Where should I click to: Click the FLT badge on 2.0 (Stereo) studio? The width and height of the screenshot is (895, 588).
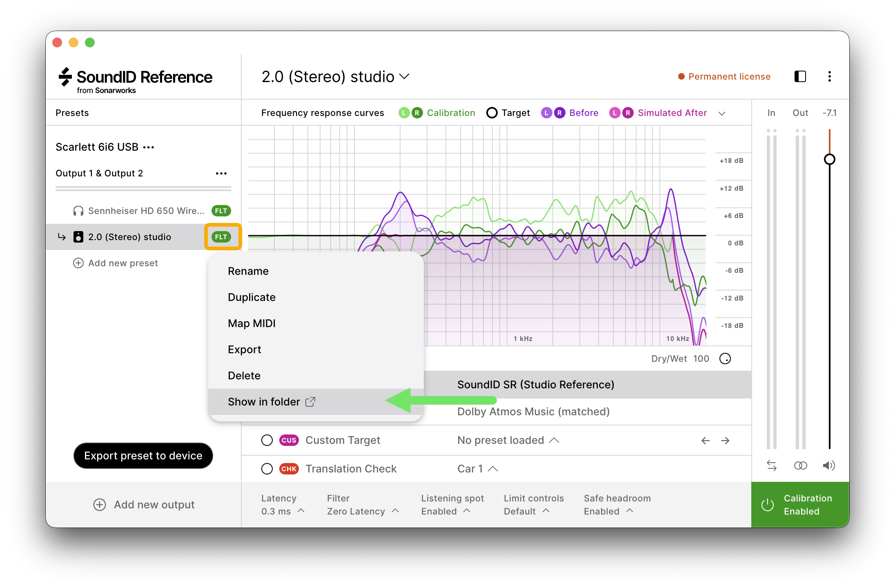tap(221, 237)
